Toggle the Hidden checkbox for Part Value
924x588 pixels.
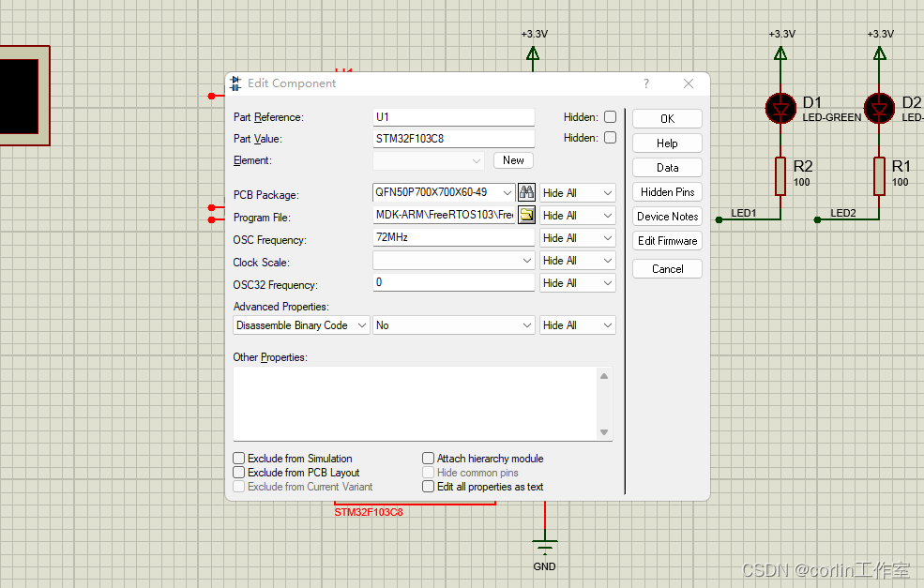tap(611, 138)
